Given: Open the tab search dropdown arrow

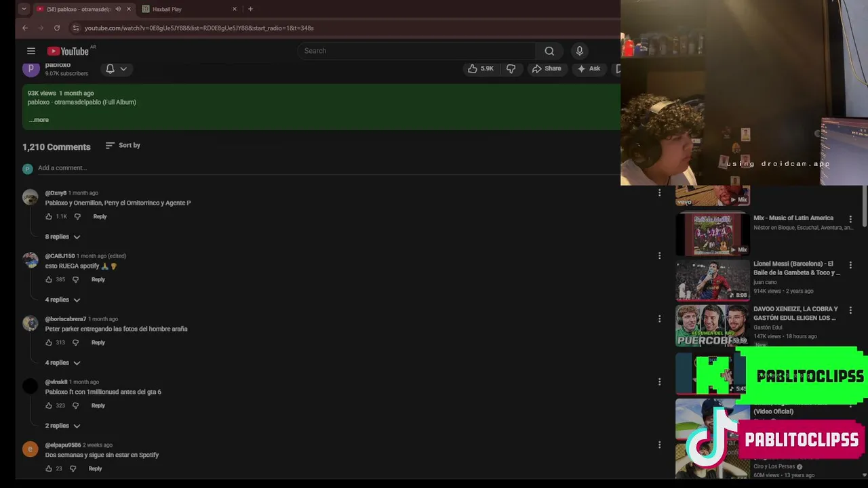Looking at the screenshot, I should [x=24, y=9].
